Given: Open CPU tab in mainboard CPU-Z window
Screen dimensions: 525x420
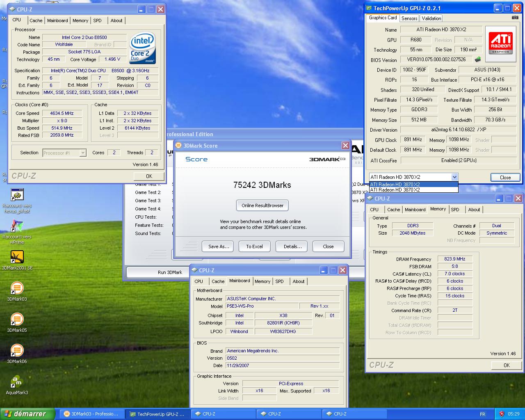Looking at the screenshot, I should coord(199,281).
